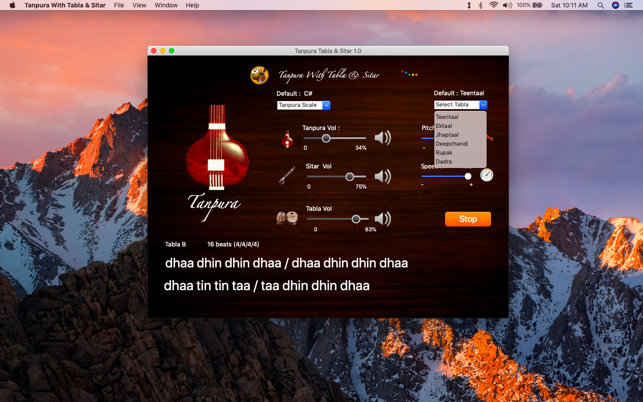Click the speedometer icon next to Speed slider
Screen dimensions: 643x402
tap(486, 175)
